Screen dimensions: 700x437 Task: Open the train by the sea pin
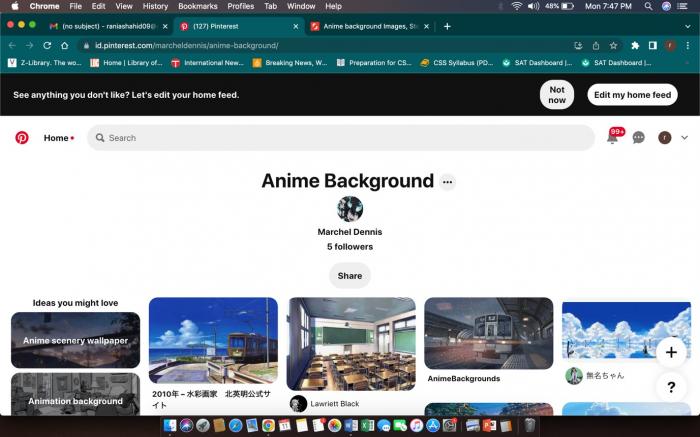point(213,340)
